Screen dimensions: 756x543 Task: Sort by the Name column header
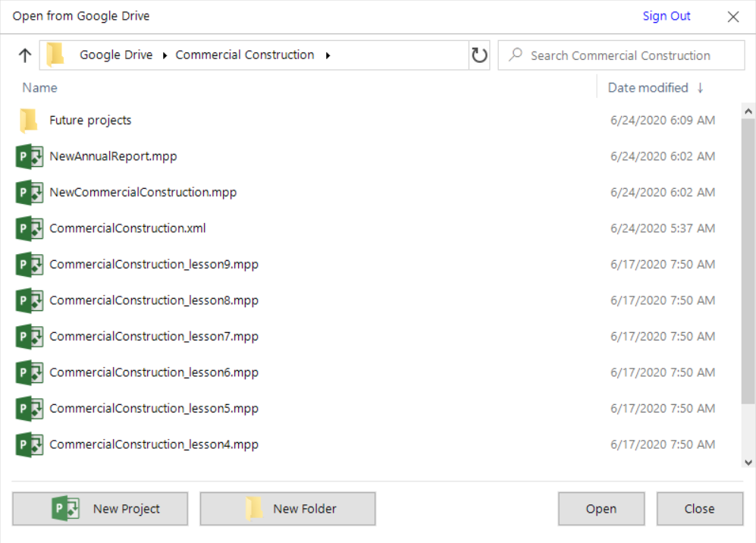point(39,88)
